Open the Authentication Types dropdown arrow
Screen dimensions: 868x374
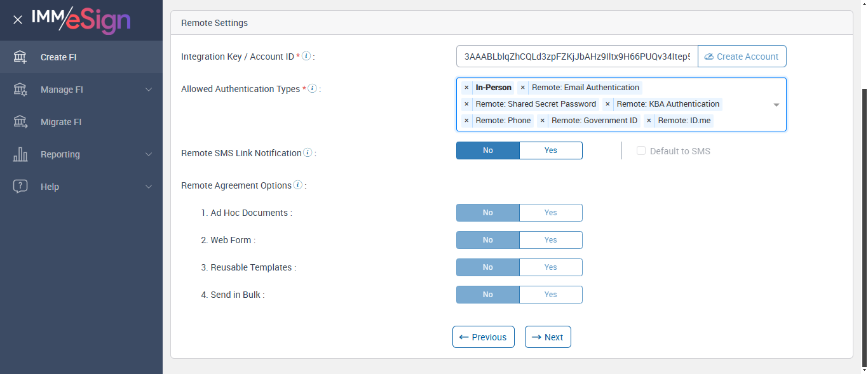point(776,105)
